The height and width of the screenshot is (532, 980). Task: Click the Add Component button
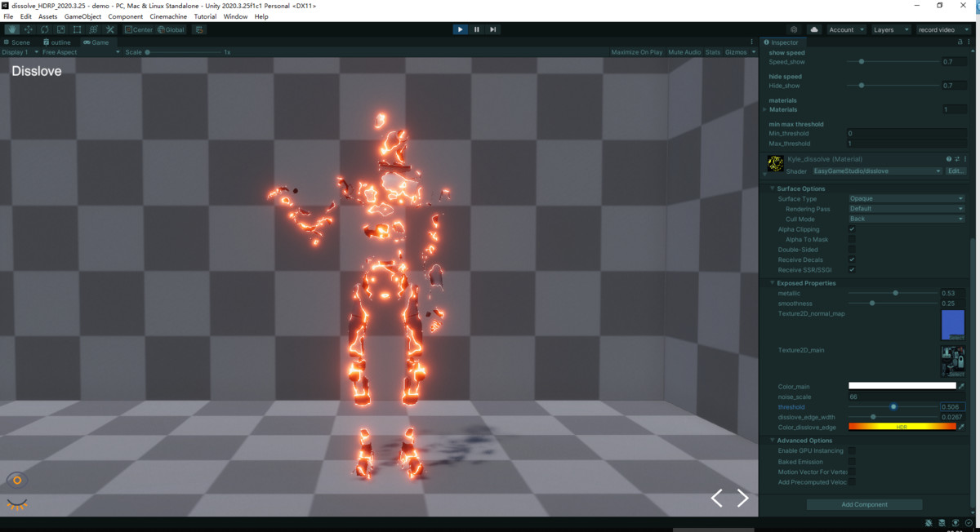tap(863, 503)
